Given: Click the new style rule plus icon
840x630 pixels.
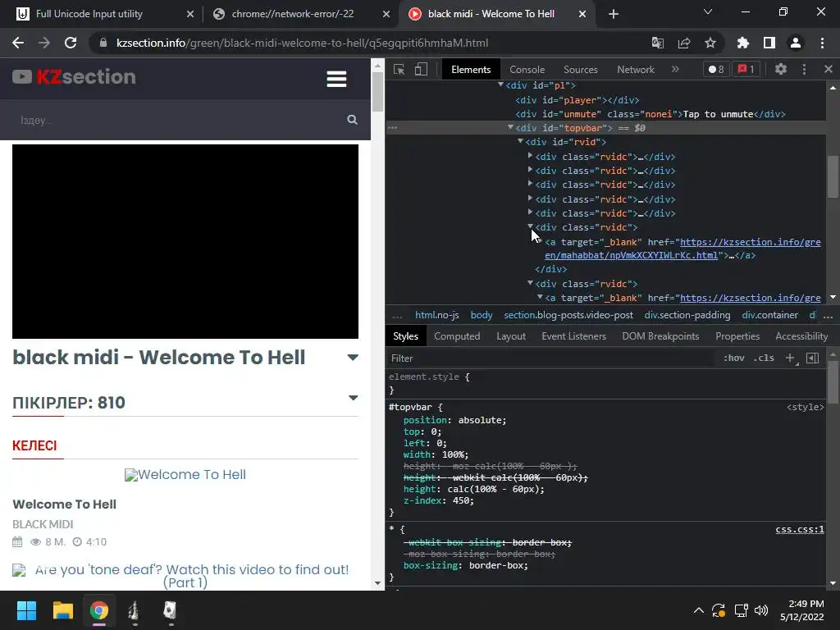Looking at the screenshot, I should (x=791, y=358).
